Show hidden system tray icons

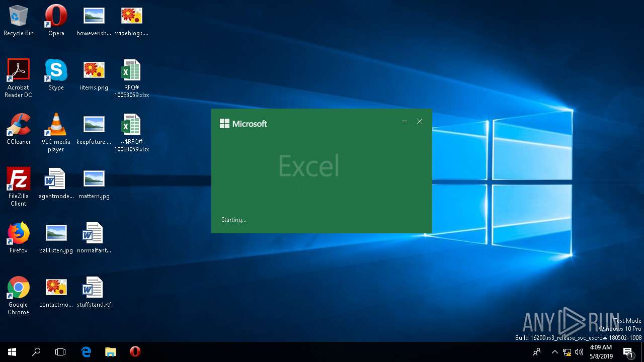pyautogui.click(x=554, y=352)
